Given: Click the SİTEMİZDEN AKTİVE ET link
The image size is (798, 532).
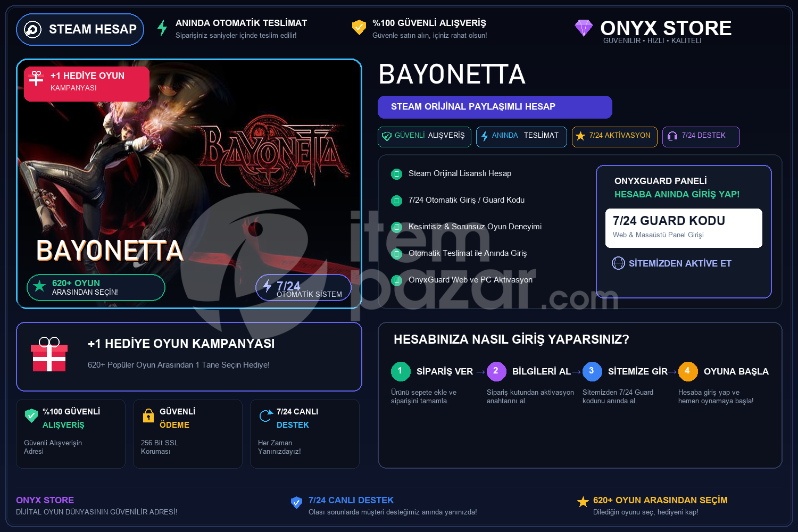Looking at the screenshot, I should [x=680, y=263].
